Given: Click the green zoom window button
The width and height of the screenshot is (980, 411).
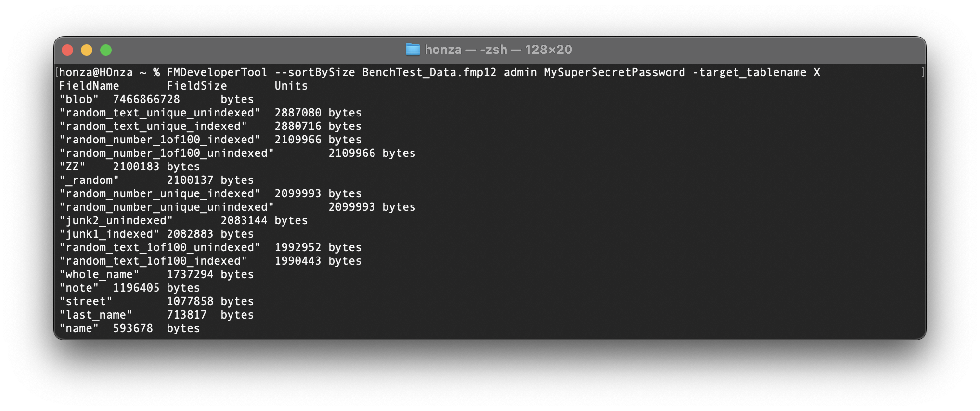Looking at the screenshot, I should (106, 50).
